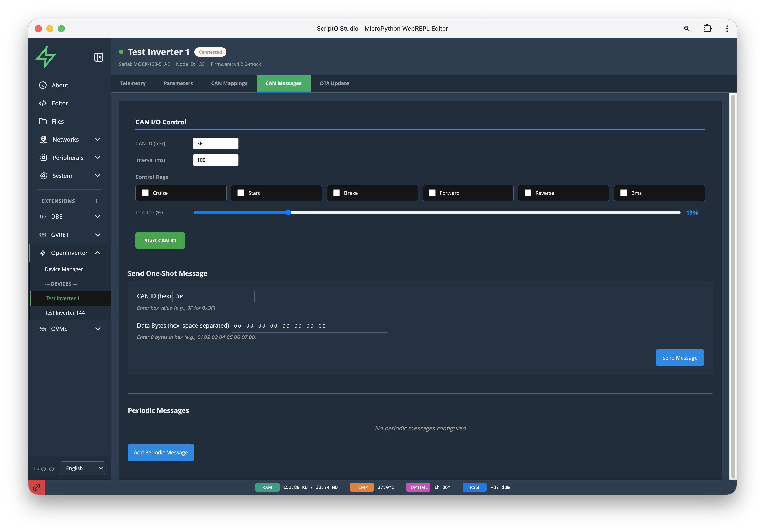This screenshot has width=765, height=532.
Task: Open Files via the folder icon
Action: point(43,121)
